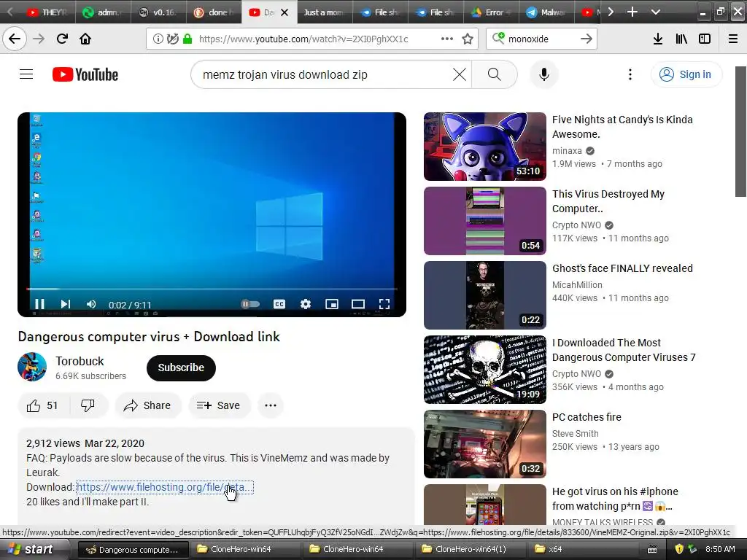Image resolution: width=747 pixels, height=560 pixels.
Task: Toggle closed captions CC
Action: (x=279, y=304)
